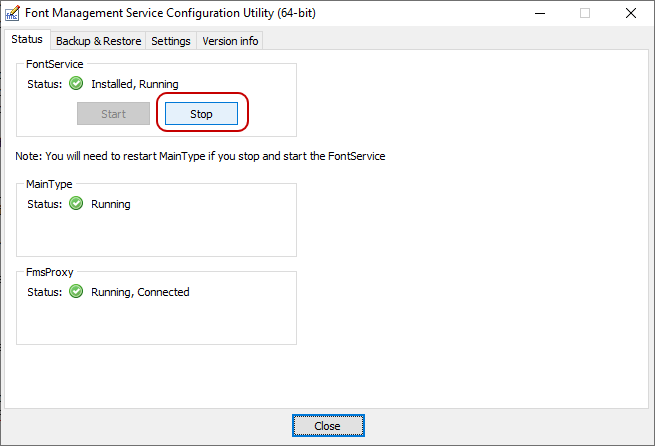The height and width of the screenshot is (446, 655).
Task: Click the FmsProxy green status check icon
Action: tap(76, 292)
